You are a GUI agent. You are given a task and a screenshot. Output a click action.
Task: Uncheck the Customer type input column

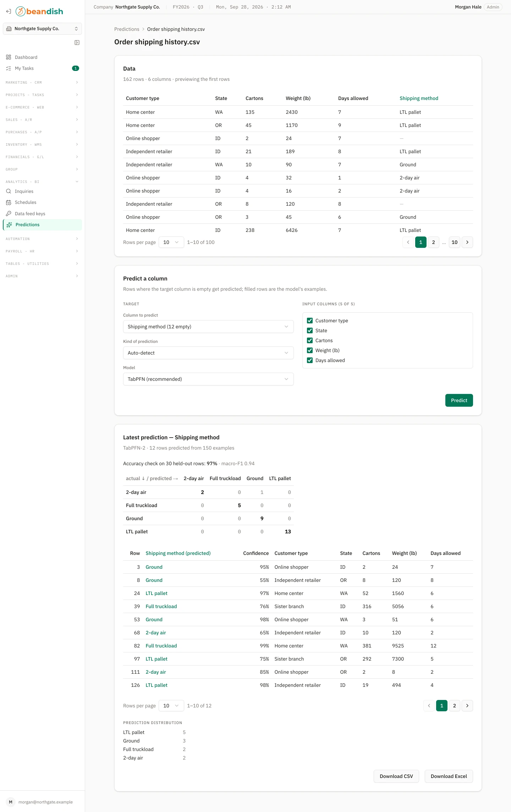pyautogui.click(x=310, y=321)
